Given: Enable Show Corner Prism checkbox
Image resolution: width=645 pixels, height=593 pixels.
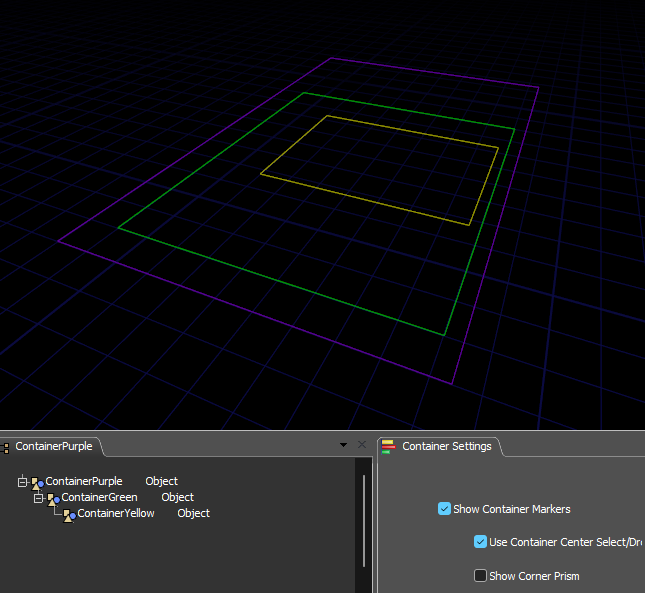Looking at the screenshot, I should tap(480, 575).
